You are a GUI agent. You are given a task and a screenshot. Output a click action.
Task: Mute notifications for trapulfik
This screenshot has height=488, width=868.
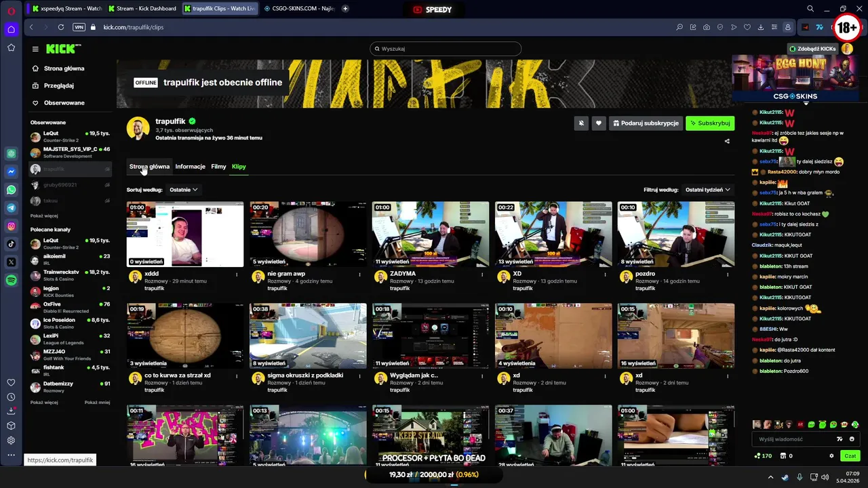tap(581, 123)
